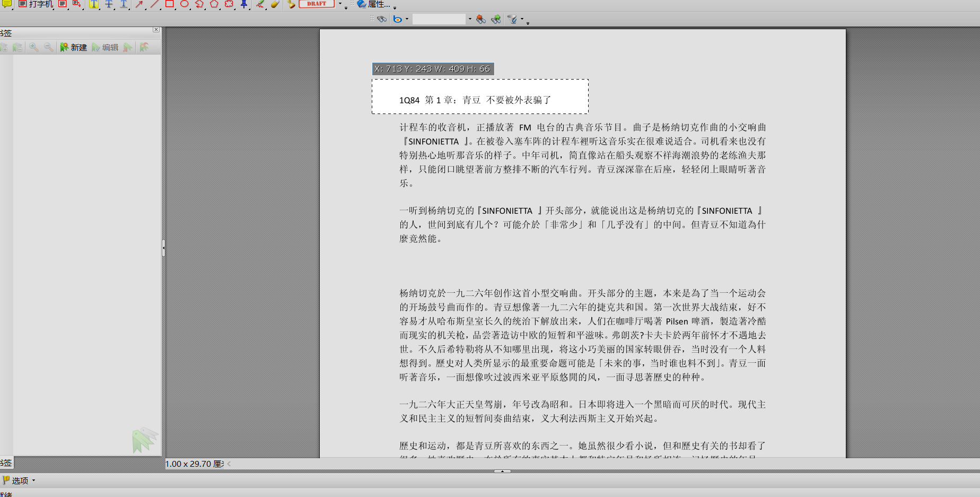The height and width of the screenshot is (497, 980).
Task: Open the 选项 options menu
Action: point(19,481)
